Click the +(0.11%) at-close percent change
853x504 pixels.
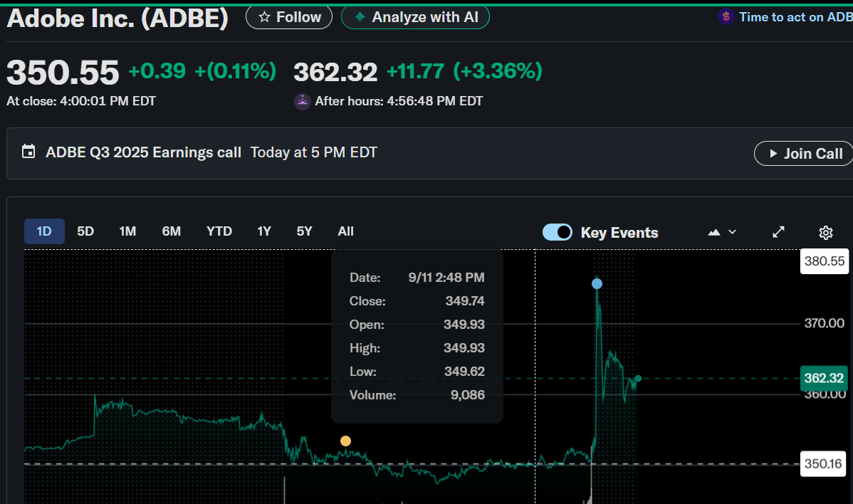point(236,71)
